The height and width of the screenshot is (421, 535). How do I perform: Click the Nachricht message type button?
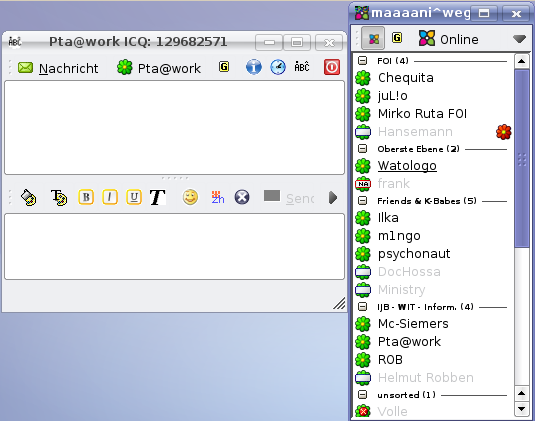coord(58,68)
